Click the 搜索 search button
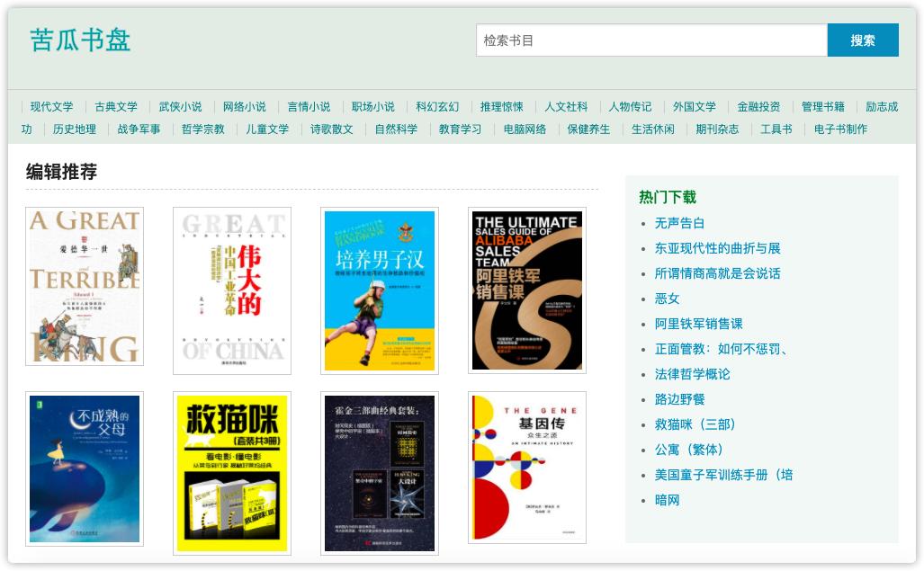This screenshot has width=924, height=571. tap(862, 40)
